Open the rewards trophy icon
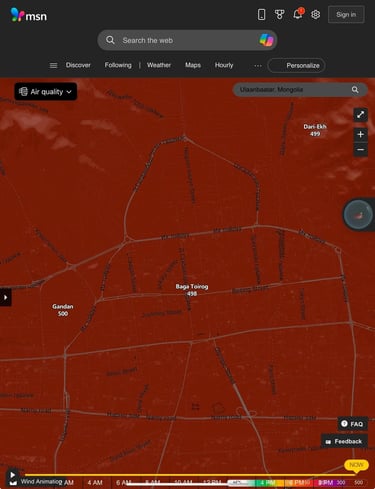The width and height of the screenshot is (375, 489). (279, 14)
